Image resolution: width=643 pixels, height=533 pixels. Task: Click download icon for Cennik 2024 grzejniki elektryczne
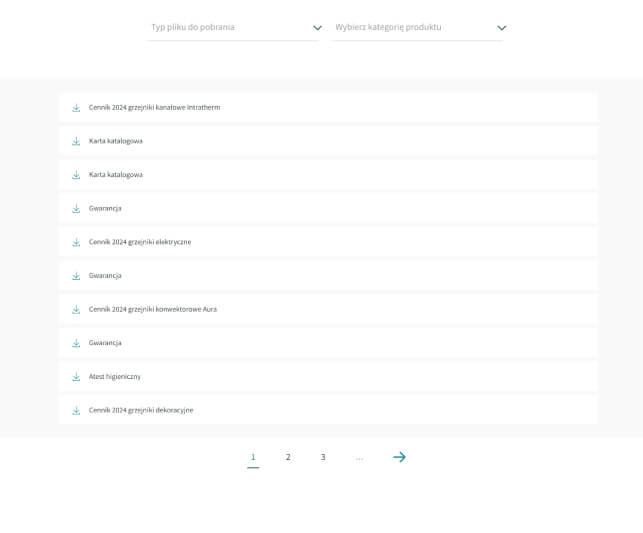pos(76,242)
